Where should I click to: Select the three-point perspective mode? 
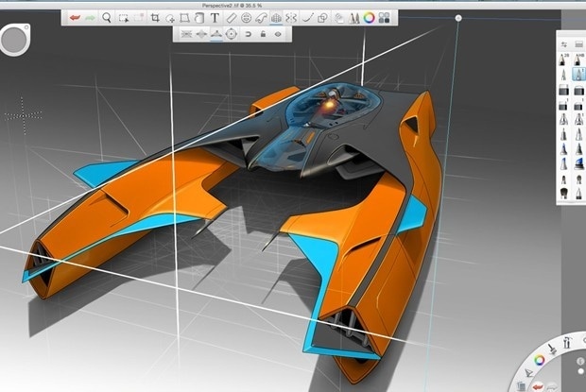(217, 34)
